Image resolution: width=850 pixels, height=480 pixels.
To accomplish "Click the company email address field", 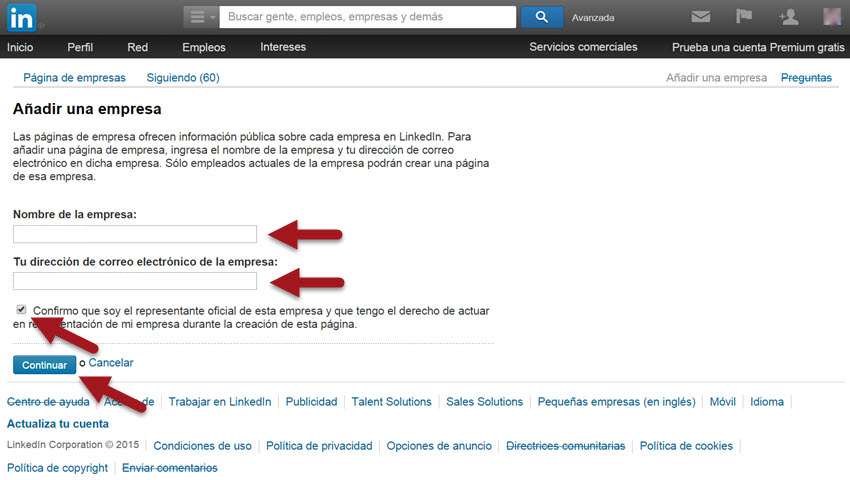I will tap(135, 281).
